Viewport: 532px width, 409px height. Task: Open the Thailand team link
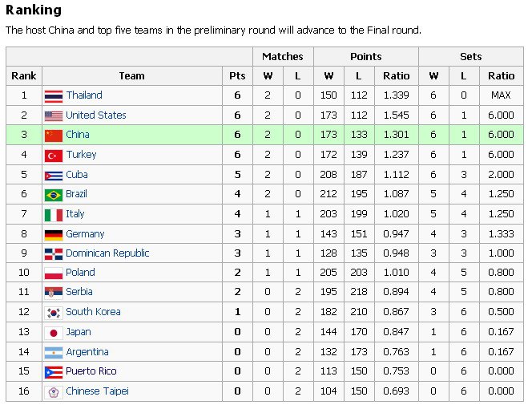(84, 95)
